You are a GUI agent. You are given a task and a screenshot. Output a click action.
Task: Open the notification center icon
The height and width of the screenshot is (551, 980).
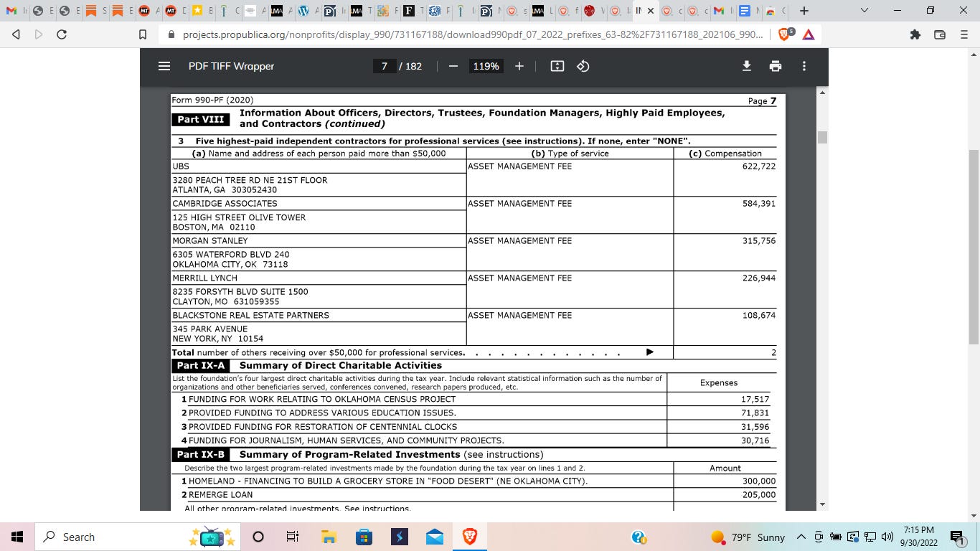pos(957,537)
